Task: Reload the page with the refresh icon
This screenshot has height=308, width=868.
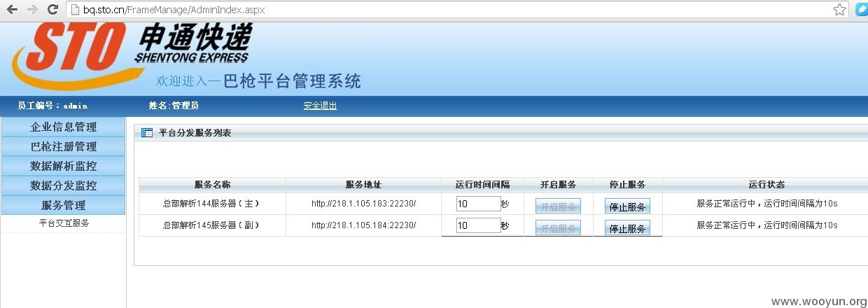Action: pyautogui.click(x=52, y=10)
